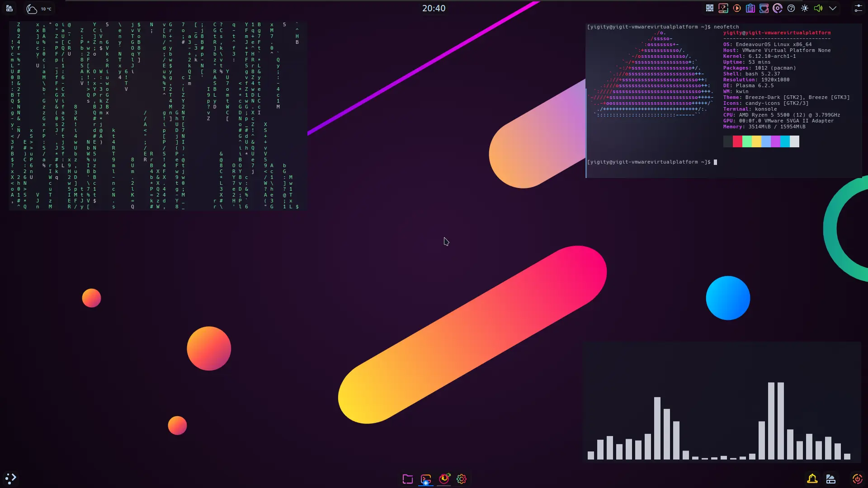Click the 'Shell: bash 5.2.37' line
868x488 pixels.
[751, 74]
